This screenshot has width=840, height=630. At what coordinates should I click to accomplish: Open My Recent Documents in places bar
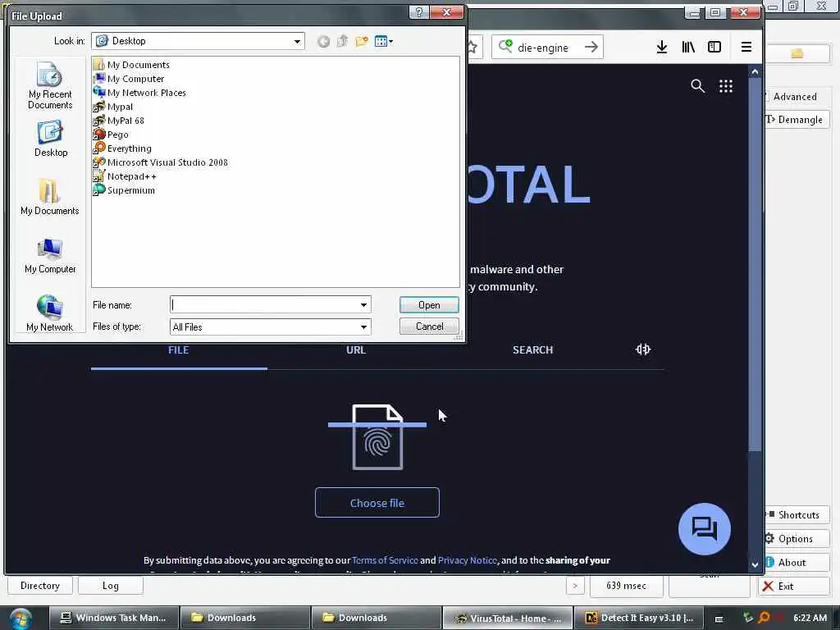click(50, 85)
